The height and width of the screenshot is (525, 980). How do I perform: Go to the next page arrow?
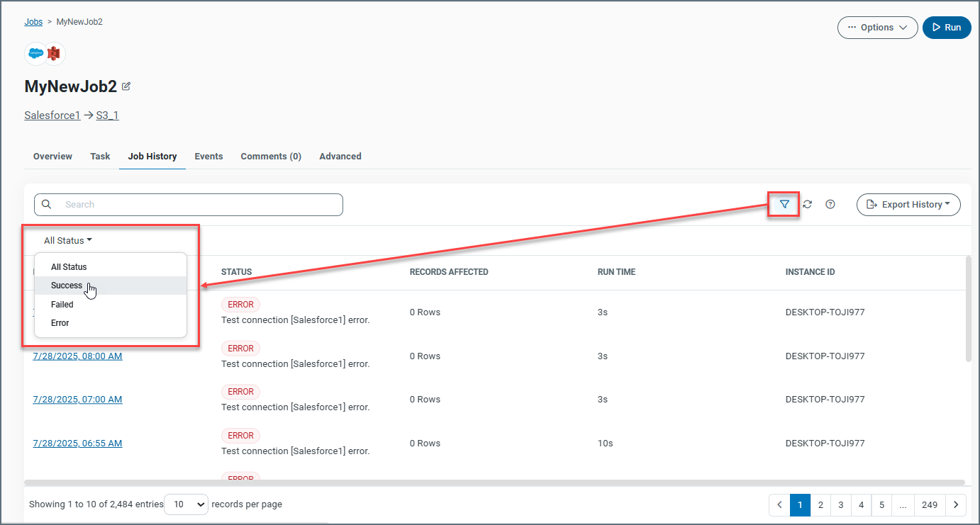click(x=956, y=505)
